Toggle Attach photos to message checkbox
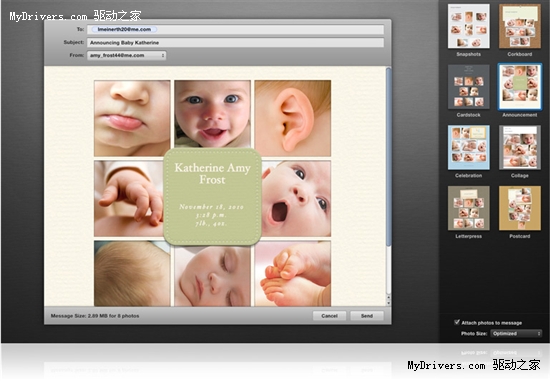This screenshot has width=550, height=381. pos(457,322)
